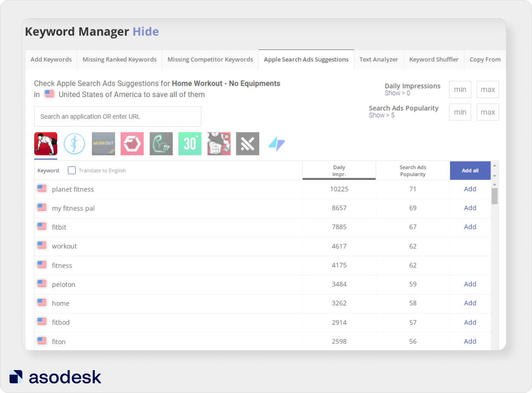The height and width of the screenshot is (393, 532).
Task: Click the flag icon in fiton row
Action: 42,341
